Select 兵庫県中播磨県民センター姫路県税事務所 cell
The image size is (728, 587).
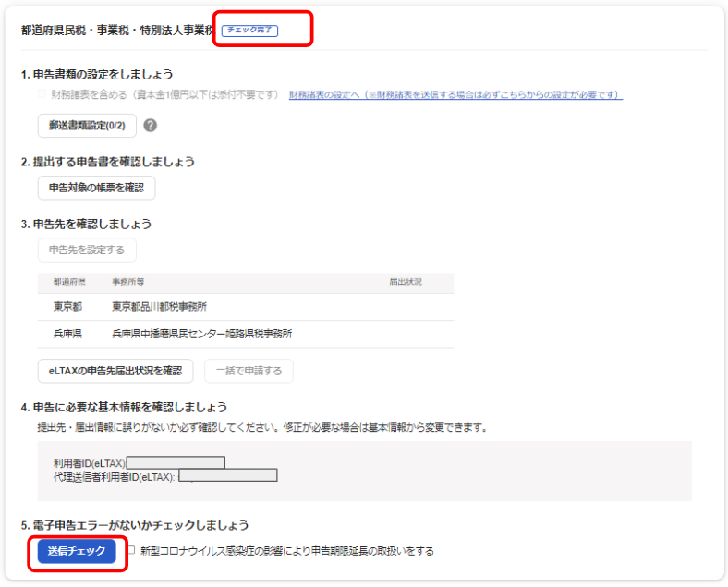202,334
